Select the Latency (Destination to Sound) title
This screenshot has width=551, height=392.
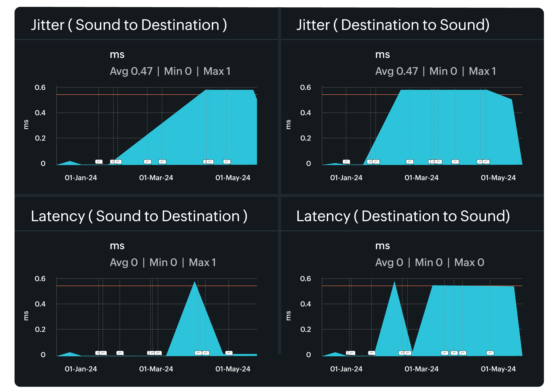coord(403,216)
